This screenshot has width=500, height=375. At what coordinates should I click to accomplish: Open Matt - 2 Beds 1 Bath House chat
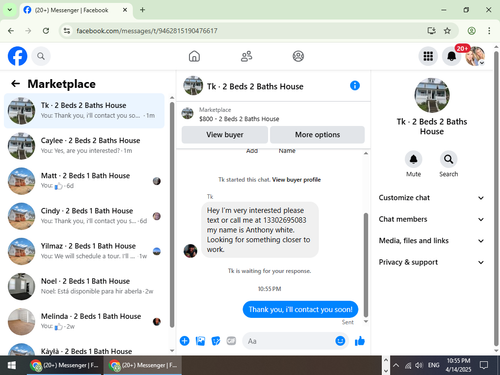click(84, 181)
